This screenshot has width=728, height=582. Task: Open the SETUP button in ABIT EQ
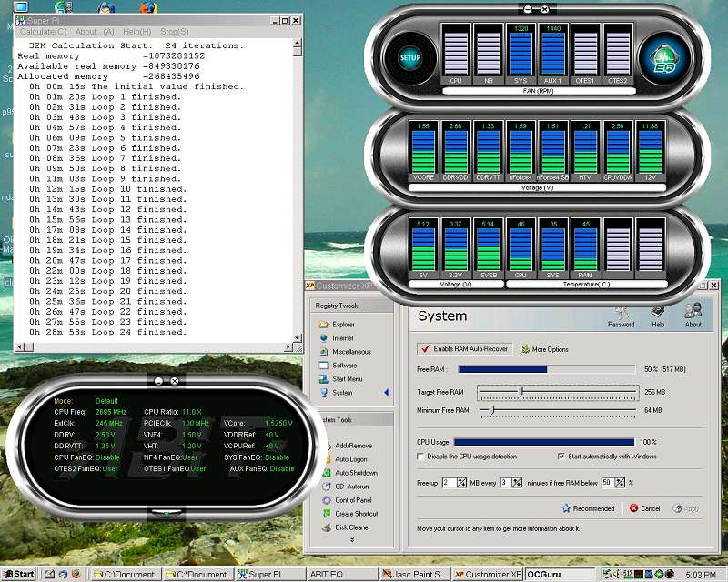[410, 58]
